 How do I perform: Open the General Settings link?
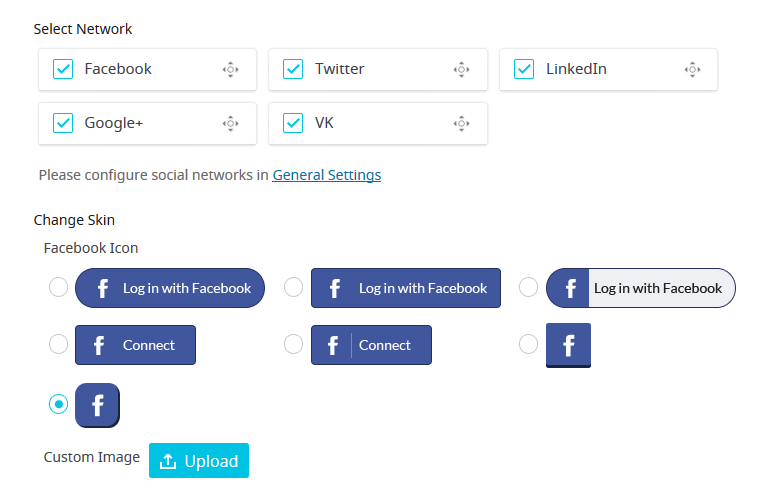pyautogui.click(x=327, y=175)
